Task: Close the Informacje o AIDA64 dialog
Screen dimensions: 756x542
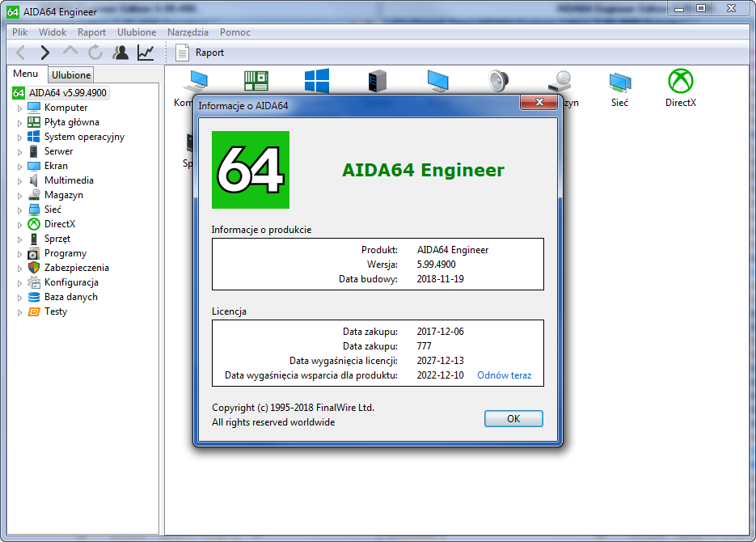Action: (x=539, y=102)
